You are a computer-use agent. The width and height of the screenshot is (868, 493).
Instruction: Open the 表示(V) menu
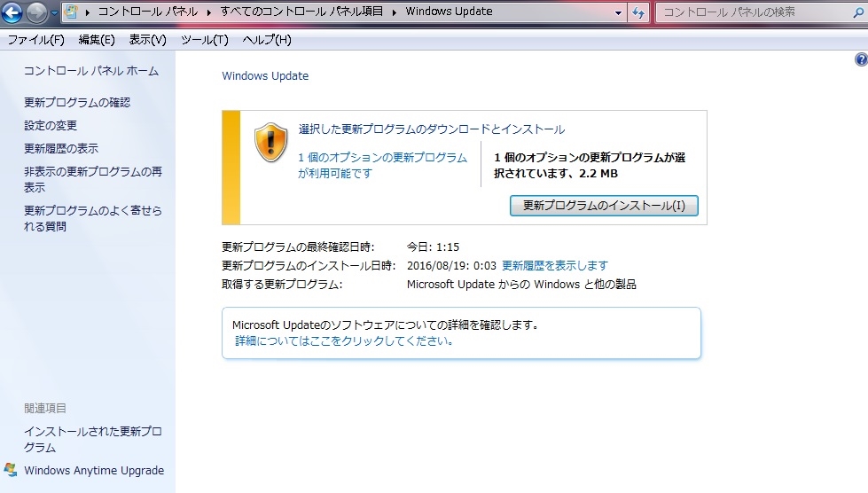(x=148, y=40)
